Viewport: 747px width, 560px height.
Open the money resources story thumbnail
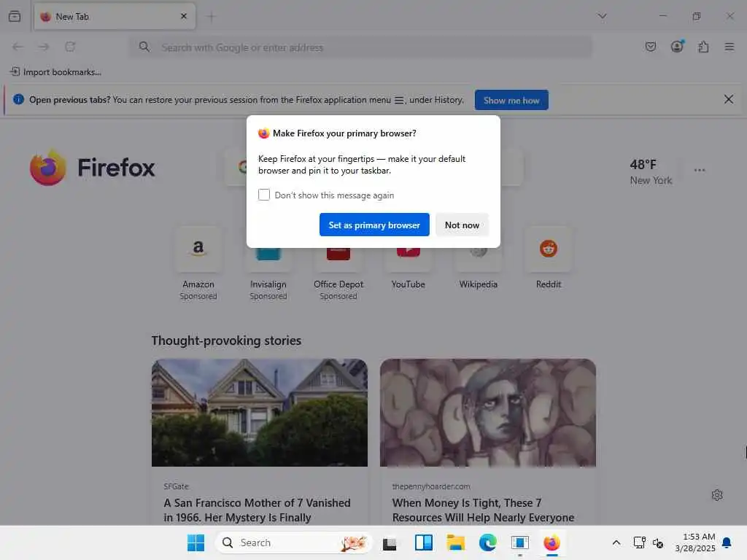tap(488, 413)
